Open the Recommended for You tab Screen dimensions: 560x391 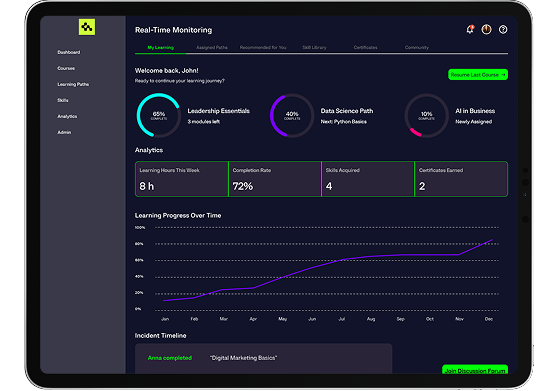pyautogui.click(x=263, y=47)
